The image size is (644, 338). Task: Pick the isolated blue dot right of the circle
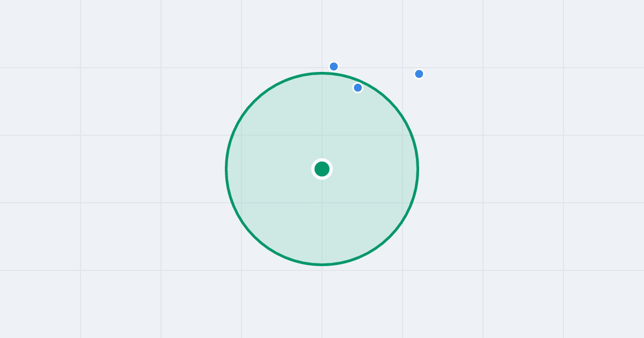point(419,74)
